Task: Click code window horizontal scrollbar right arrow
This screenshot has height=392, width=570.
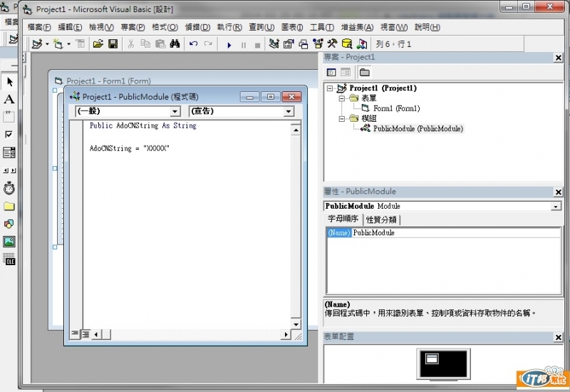Action: pyautogui.click(x=286, y=334)
